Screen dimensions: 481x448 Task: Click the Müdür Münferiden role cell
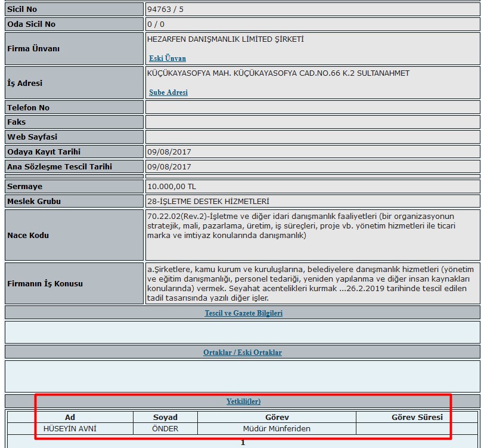277,429
